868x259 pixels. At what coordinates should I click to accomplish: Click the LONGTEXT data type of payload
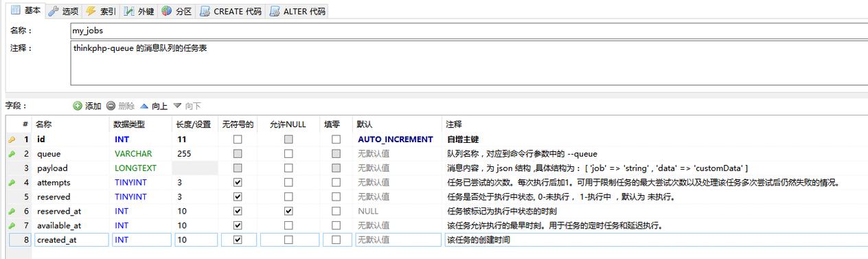tap(135, 168)
